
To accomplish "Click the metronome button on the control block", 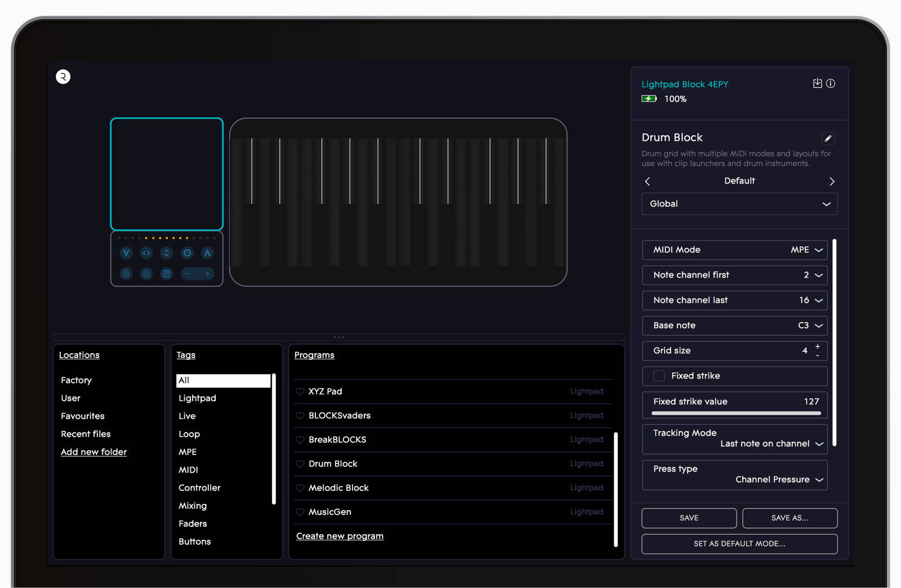I will (x=126, y=274).
